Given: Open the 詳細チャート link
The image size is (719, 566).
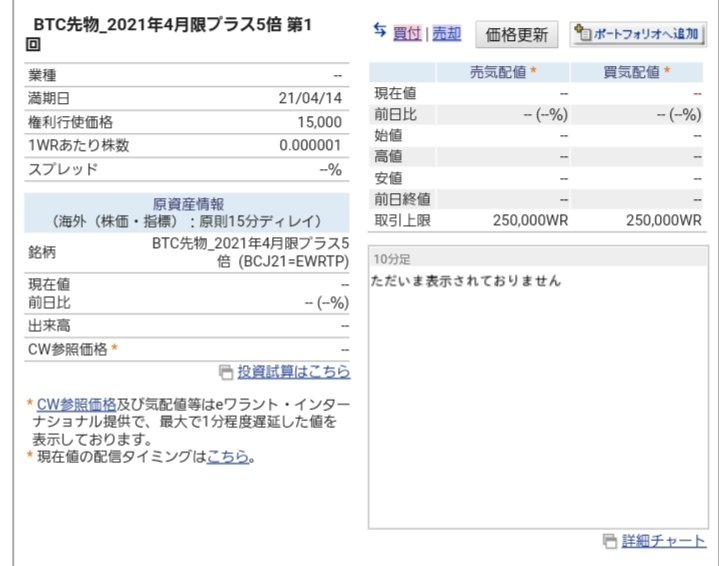Looking at the screenshot, I should tap(664, 541).
